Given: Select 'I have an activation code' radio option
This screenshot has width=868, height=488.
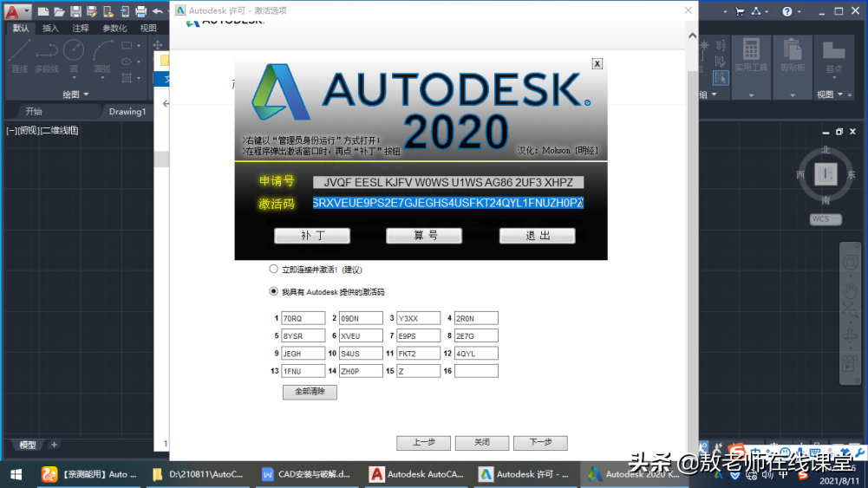Looking at the screenshot, I should (273, 291).
